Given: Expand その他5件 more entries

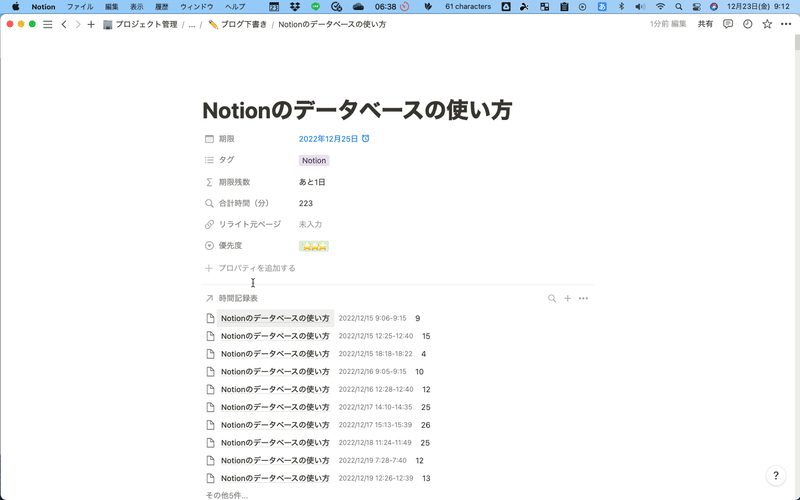Looking at the screenshot, I should click(x=227, y=495).
